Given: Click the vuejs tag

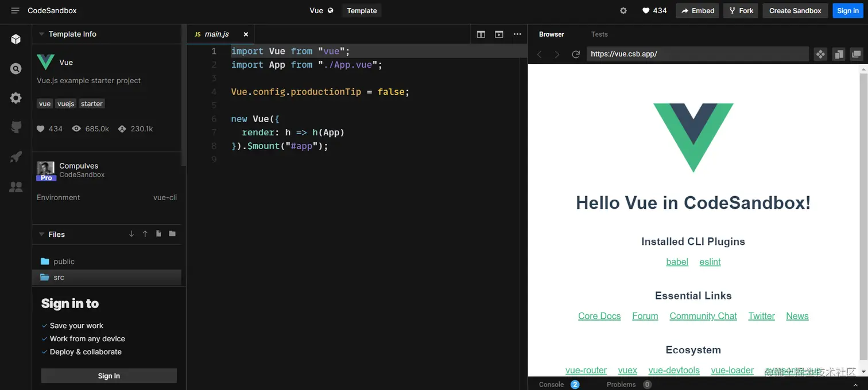Looking at the screenshot, I should [66, 104].
